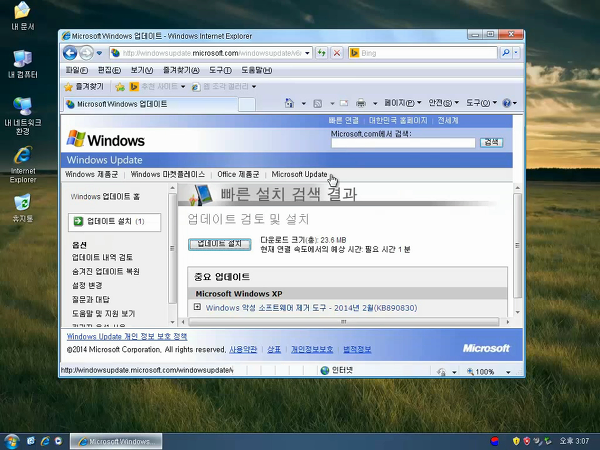Open recent pages dropdown beside Forward button
The height and width of the screenshot is (450, 600).
[99, 53]
